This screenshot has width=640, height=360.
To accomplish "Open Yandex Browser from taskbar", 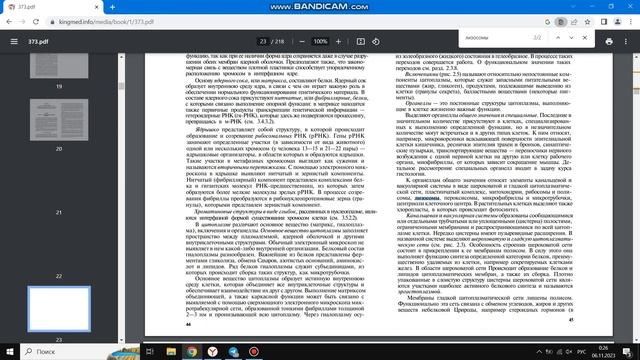I will pyautogui.click(x=213, y=351).
